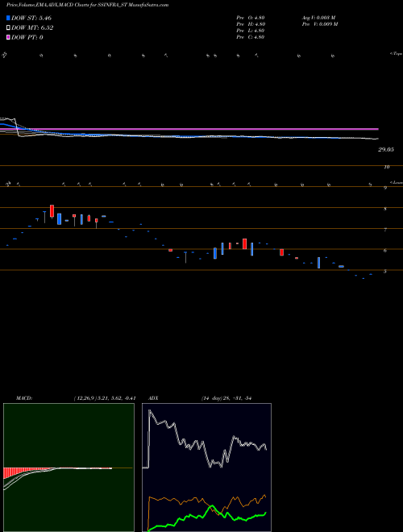The image size is (403, 532).
Task: Click the tallest red candlestick near 8
Action: (x=52, y=210)
